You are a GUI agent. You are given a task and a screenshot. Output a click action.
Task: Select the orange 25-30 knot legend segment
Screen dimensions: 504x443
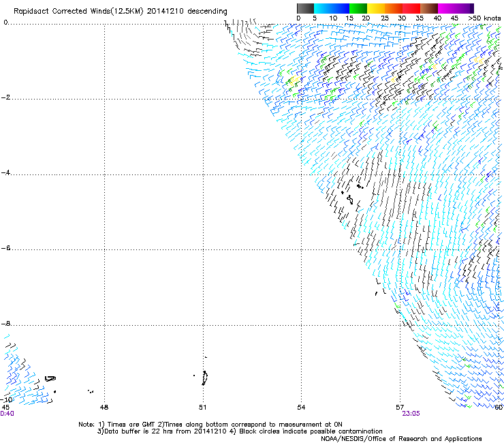click(x=394, y=8)
